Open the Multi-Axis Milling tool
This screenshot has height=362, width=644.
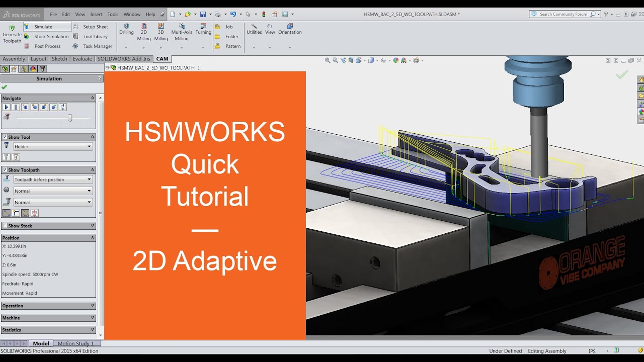pos(182,32)
